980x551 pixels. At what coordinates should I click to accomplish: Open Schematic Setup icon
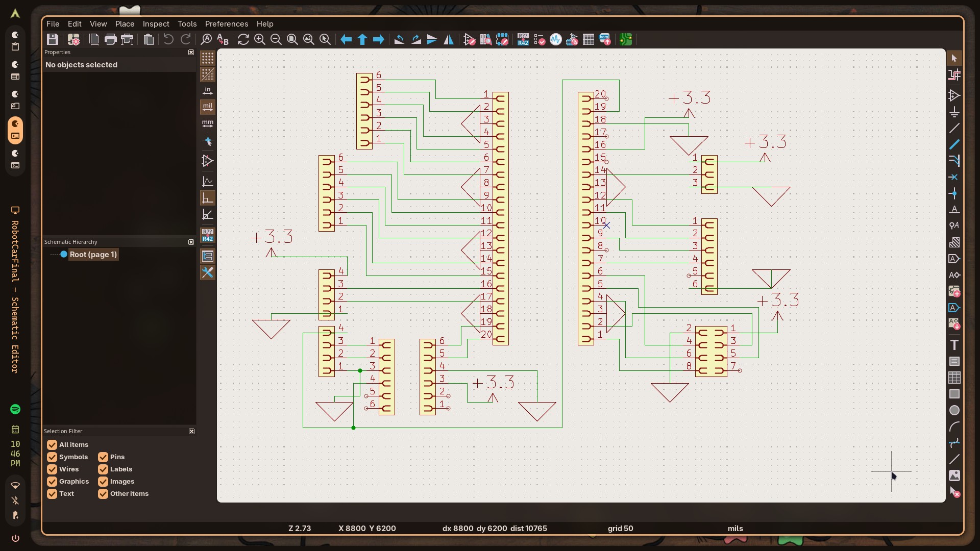[x=73, y=39]
